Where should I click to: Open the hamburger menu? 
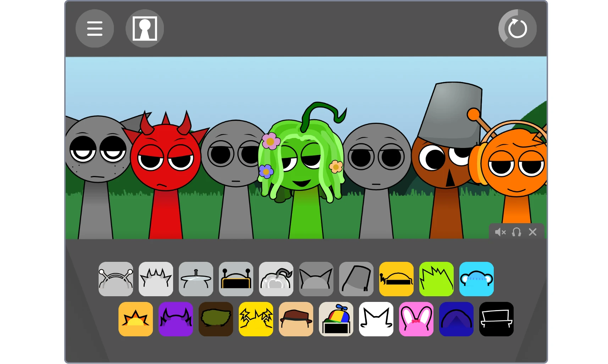click(94, 28)
